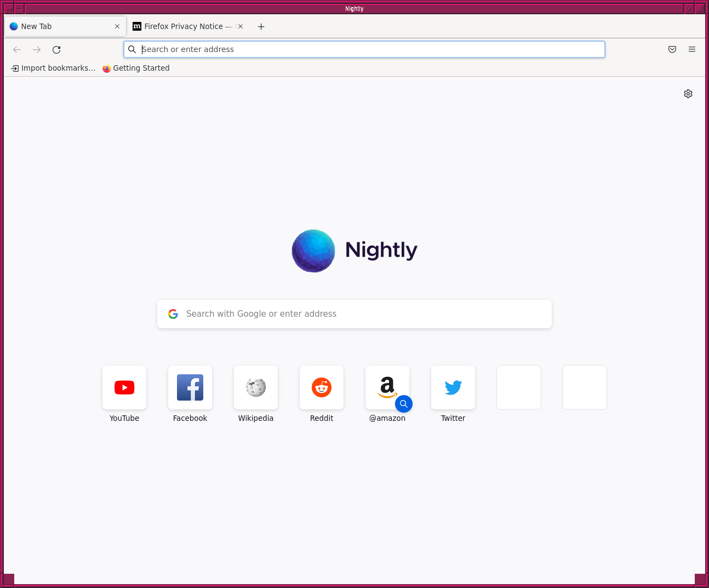Open the Getting Started bookmark
This screenshot has height=588, width=709.
[136, 68]
